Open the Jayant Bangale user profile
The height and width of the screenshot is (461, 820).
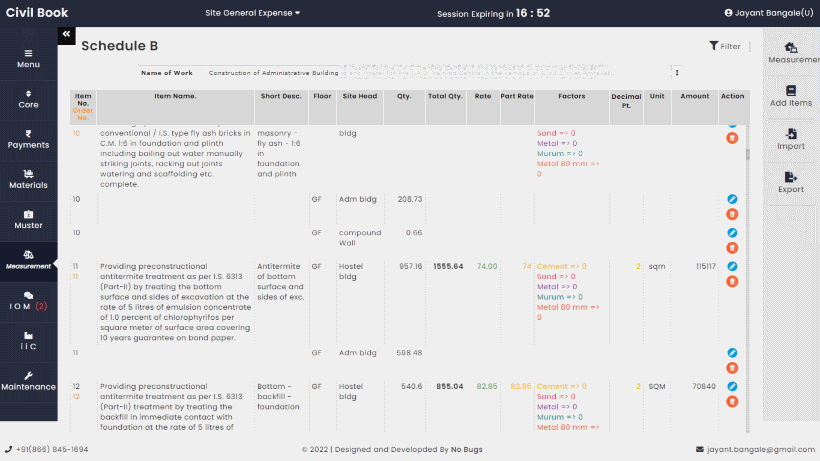[x=768, y=13]
